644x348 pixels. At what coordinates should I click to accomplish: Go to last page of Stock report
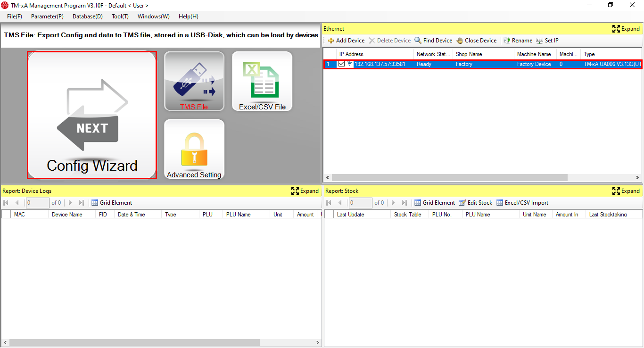(x=405, y=203)
